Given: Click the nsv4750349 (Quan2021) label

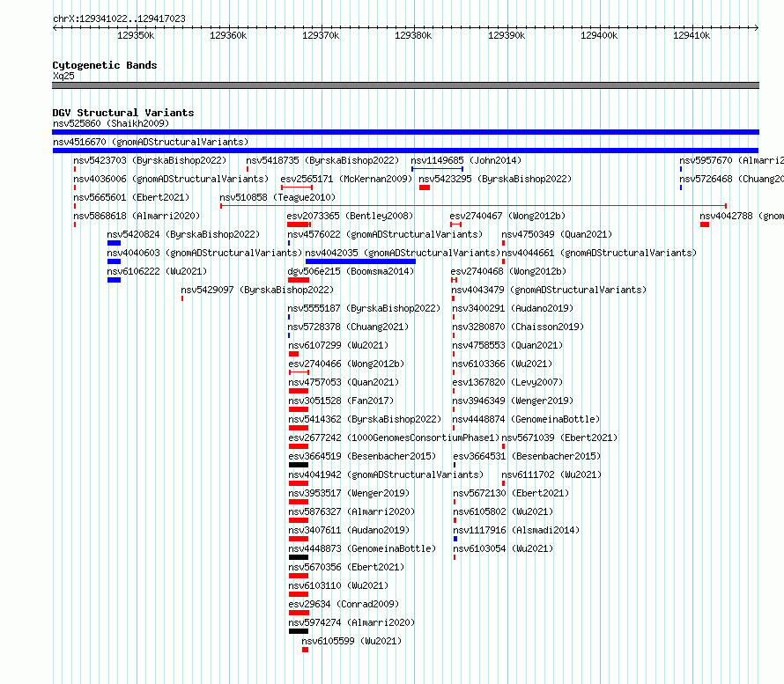Looking at the screenshot, I should pos(557,234).
